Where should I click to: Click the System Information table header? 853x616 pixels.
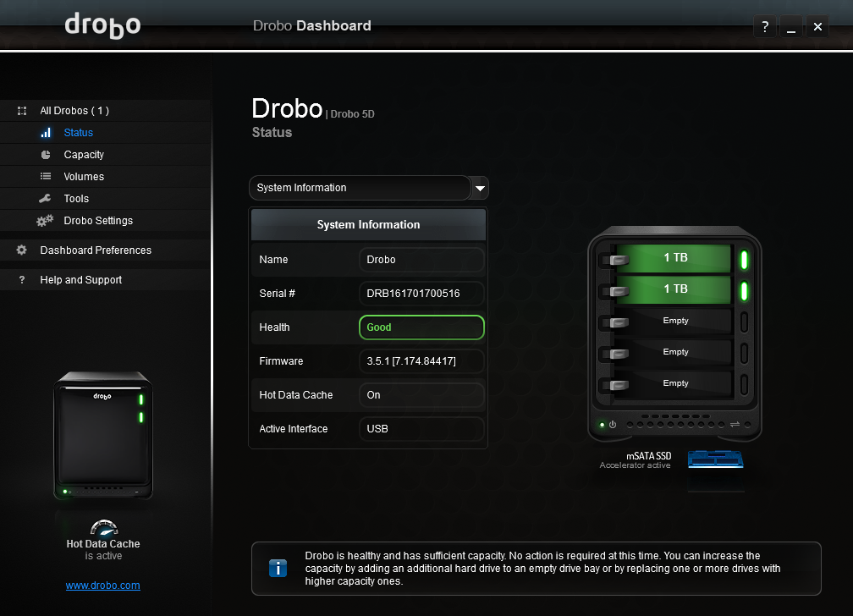[x=368, y=225]
